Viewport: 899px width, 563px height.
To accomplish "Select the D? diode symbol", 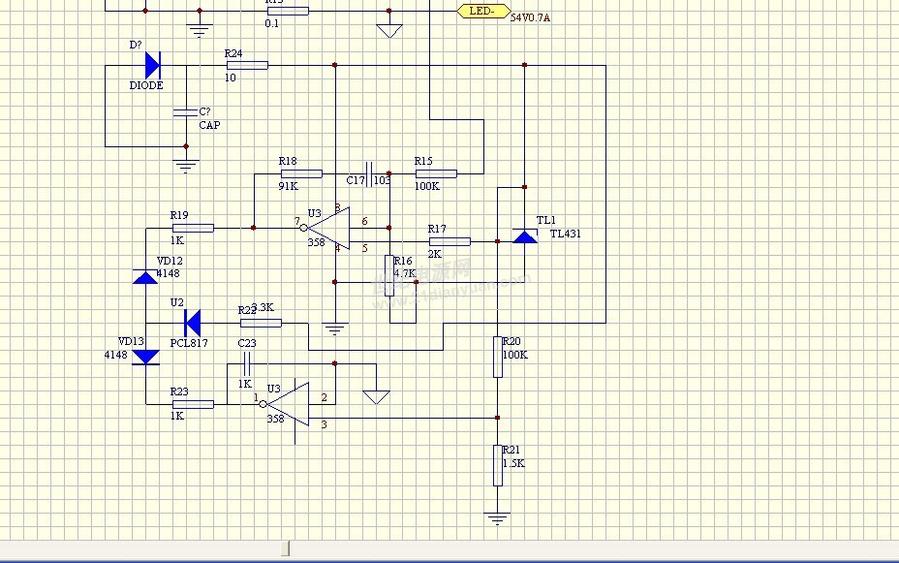I will point(153,65).
